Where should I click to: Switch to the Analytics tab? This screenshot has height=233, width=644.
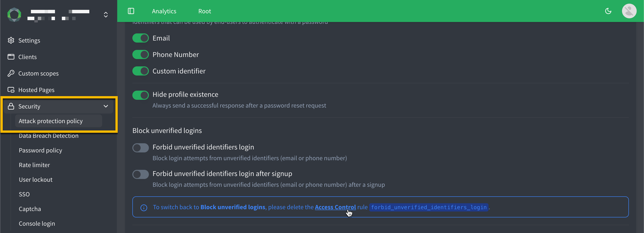click(164, 11)
